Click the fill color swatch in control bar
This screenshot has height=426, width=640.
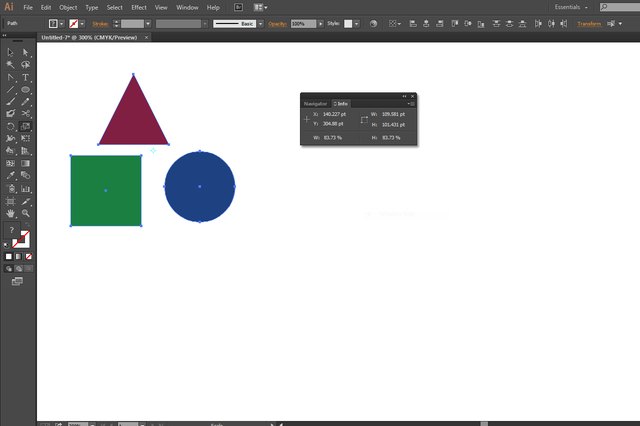click(x=53, y=24)
